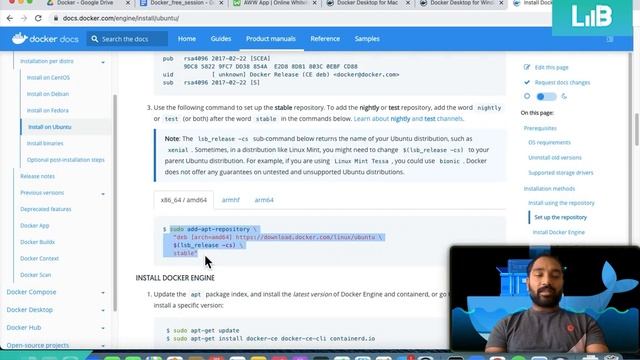The height and width of the screenshot is (360, 640).
Task: Expand the Docker Compose section
Action: click(103, 293)
